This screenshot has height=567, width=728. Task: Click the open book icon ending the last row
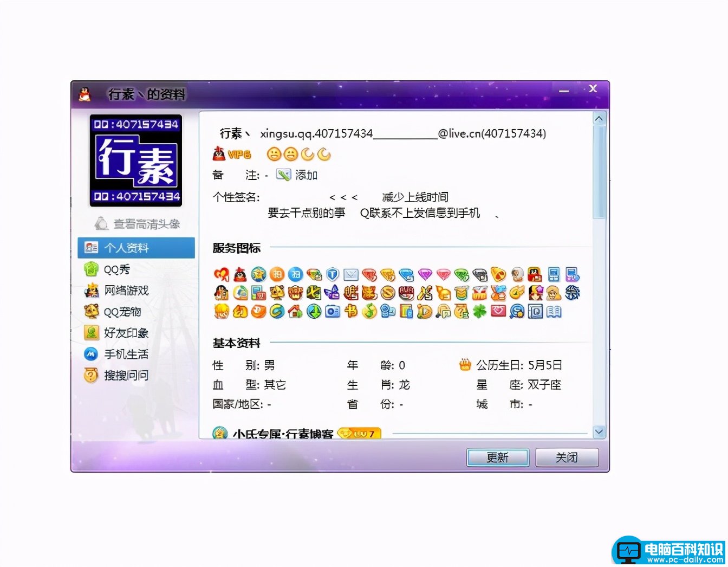point(554,312)
